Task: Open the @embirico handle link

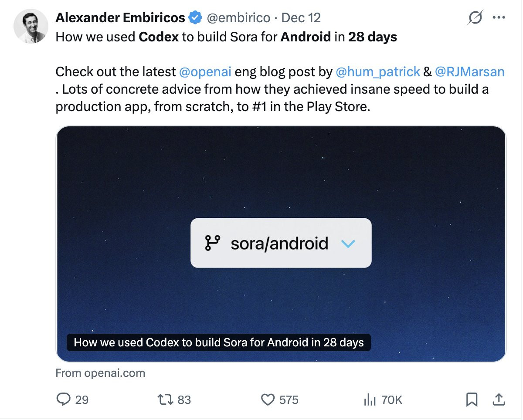Action: point(238,18)
